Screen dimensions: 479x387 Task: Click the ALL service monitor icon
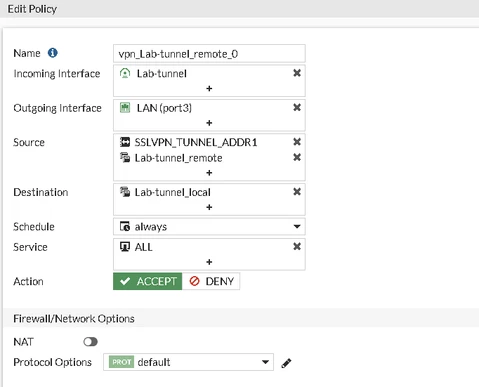[x=125, y=247]
